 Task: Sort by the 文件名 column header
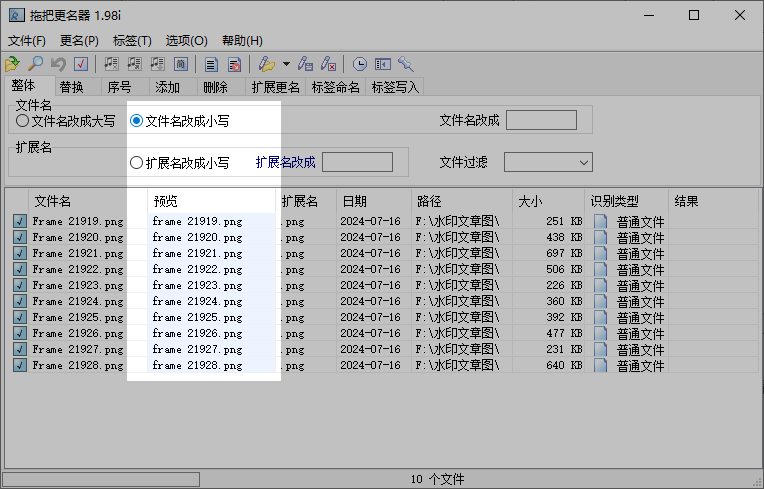click(x=88, y=201)
